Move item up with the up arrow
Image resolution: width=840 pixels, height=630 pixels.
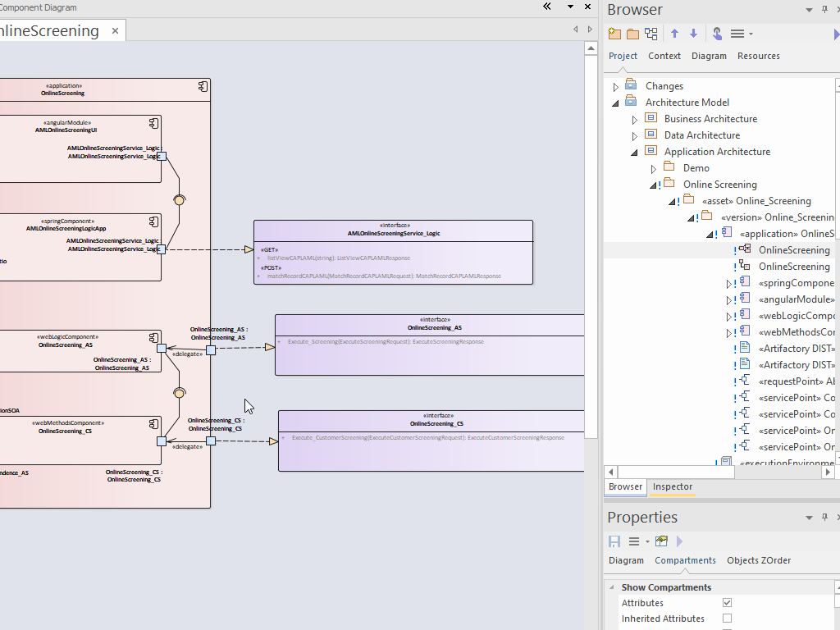(674, 34)
